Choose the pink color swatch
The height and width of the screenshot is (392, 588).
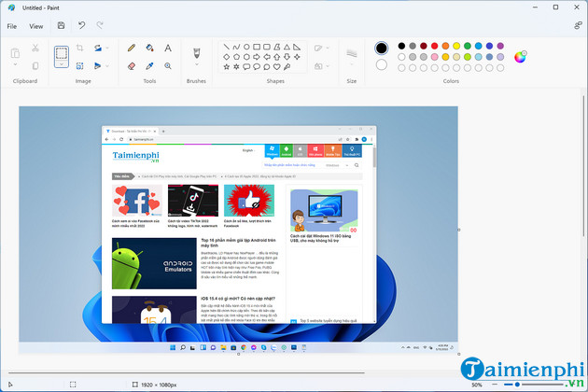point(434,57)
